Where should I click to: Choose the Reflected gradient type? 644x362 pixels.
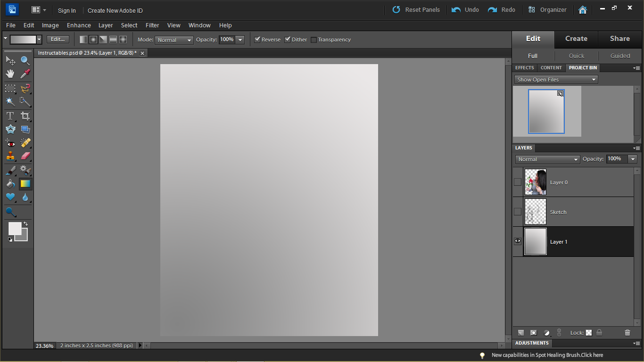tap(113, 40)
